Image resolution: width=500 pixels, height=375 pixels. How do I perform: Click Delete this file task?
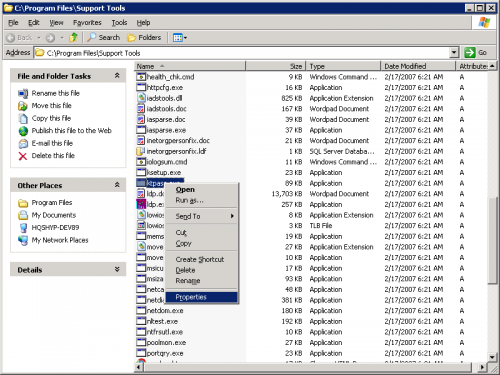(53, 156)
